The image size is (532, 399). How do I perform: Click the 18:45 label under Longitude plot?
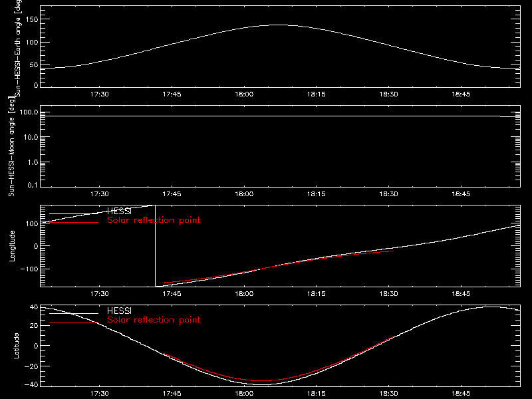click(x=461, y=294)
